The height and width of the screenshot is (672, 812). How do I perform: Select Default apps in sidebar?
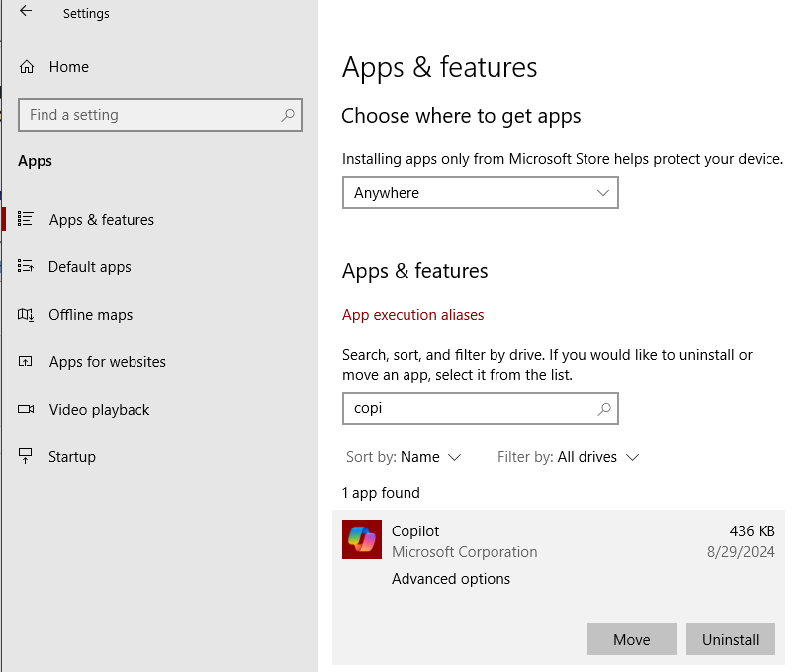(x=90, y=267)
